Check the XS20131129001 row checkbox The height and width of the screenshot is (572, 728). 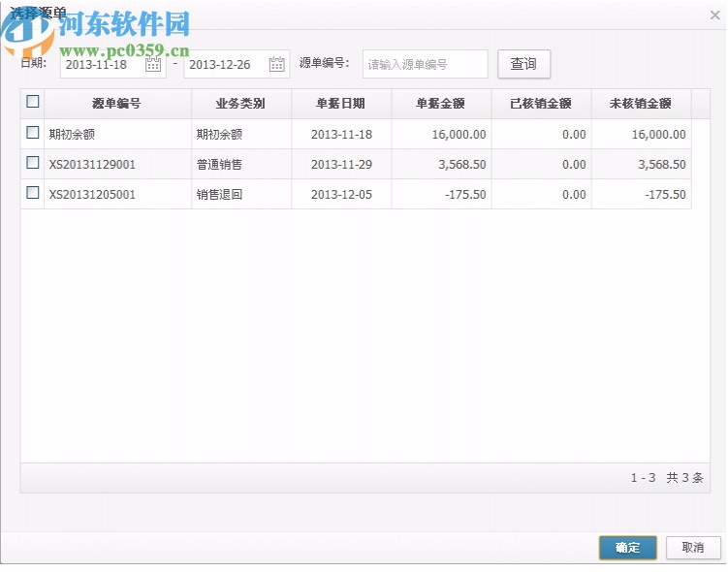pyautogui.click(x=33, y=163)
